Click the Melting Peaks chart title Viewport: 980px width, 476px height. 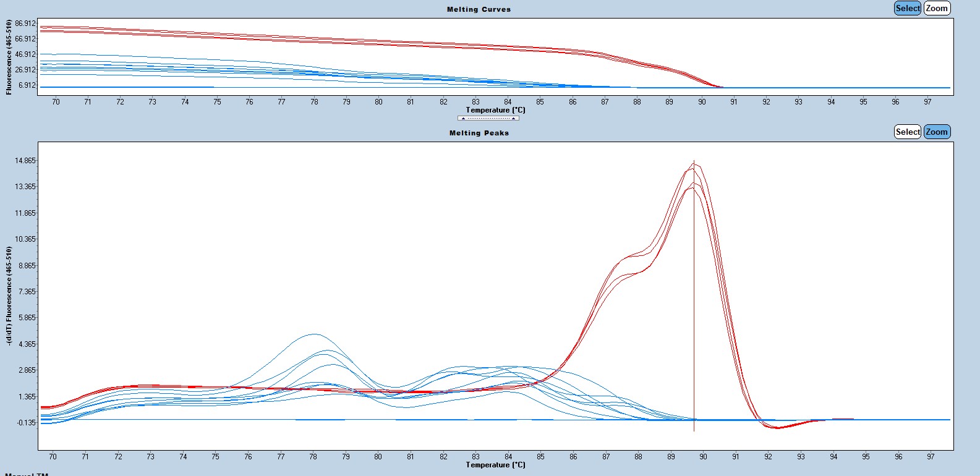pos(479,133)
